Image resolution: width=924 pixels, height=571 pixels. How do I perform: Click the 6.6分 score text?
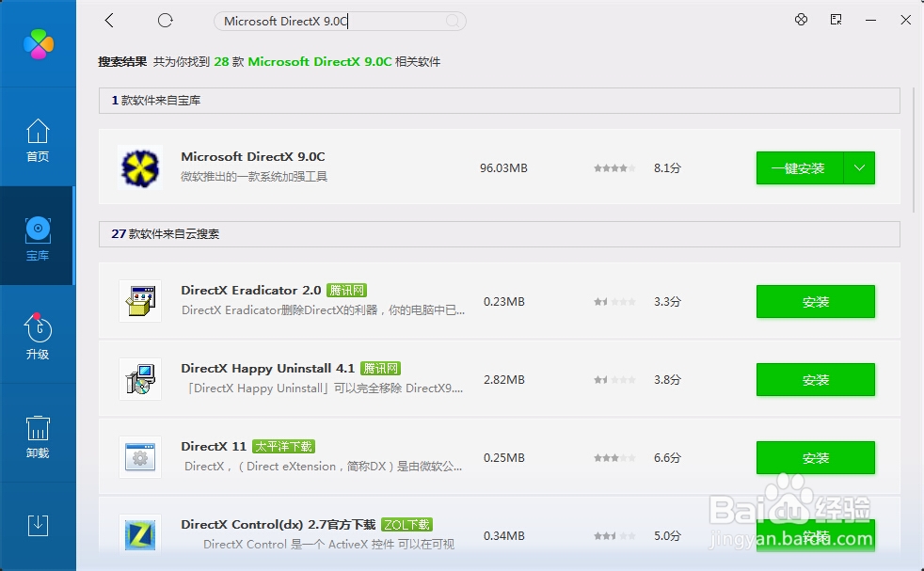[x=667, y=458]
